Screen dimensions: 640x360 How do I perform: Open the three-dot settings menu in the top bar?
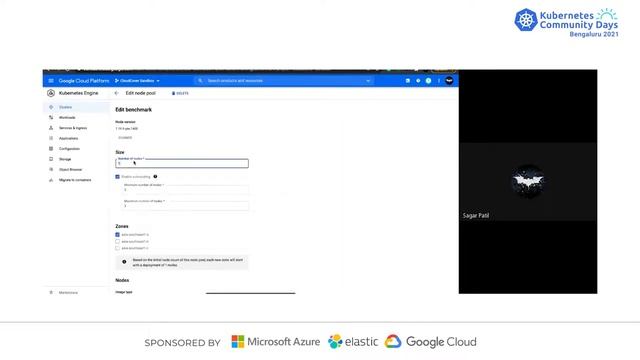(x=439, y=81)
